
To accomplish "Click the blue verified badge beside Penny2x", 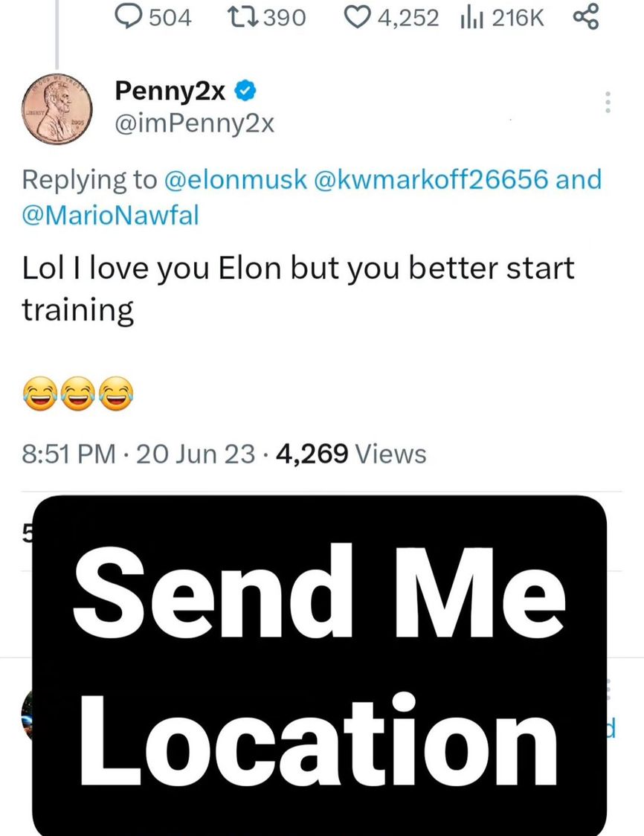I will (x=246, y=92).
